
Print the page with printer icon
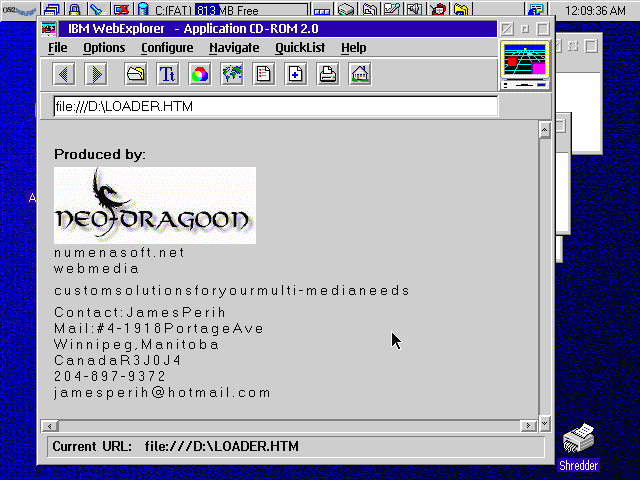[328, 74]
